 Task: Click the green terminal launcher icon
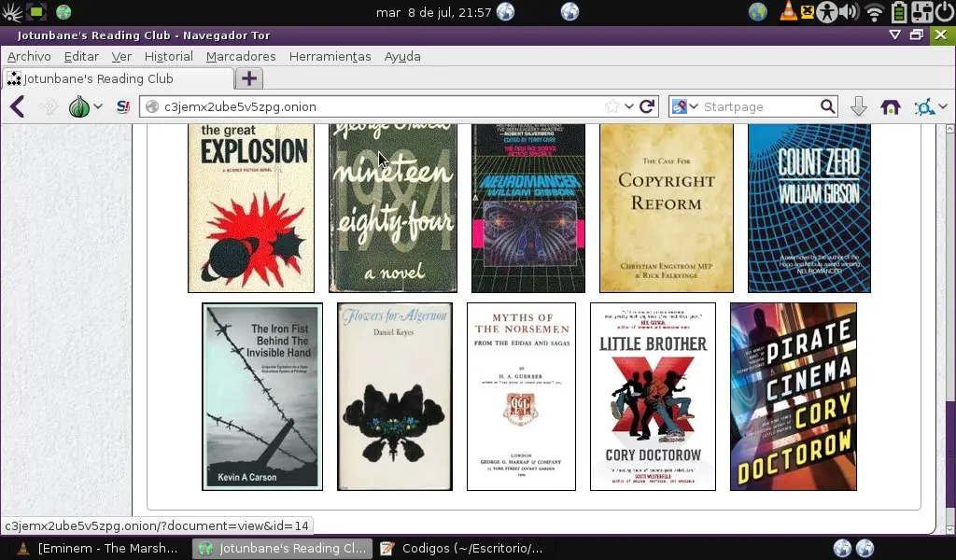pyautogui.click(x=36, y=11)
